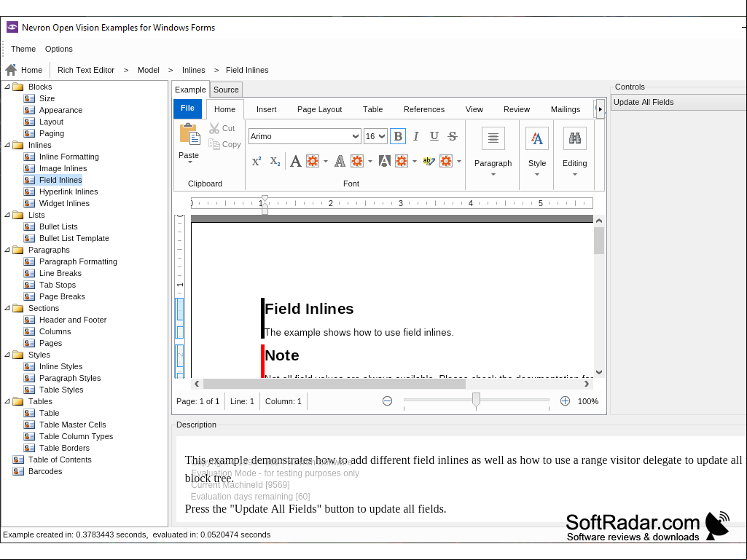Image resolution: width=747 pixels, height=560 pixels.
Task: Click the document vertical scrollbar thumb
Action: pyautogui.click(x=599, y=240)
